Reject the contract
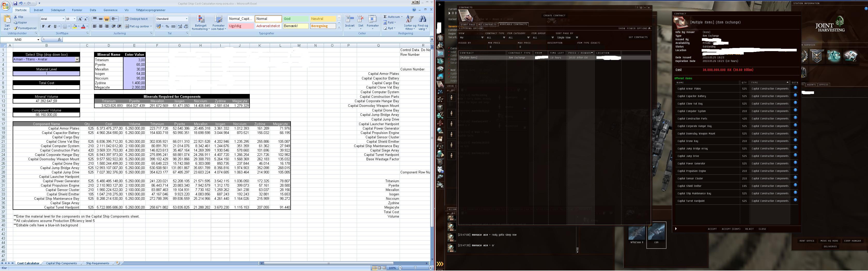The height and width of the screenshot is (271, 868). click(749, 229)
